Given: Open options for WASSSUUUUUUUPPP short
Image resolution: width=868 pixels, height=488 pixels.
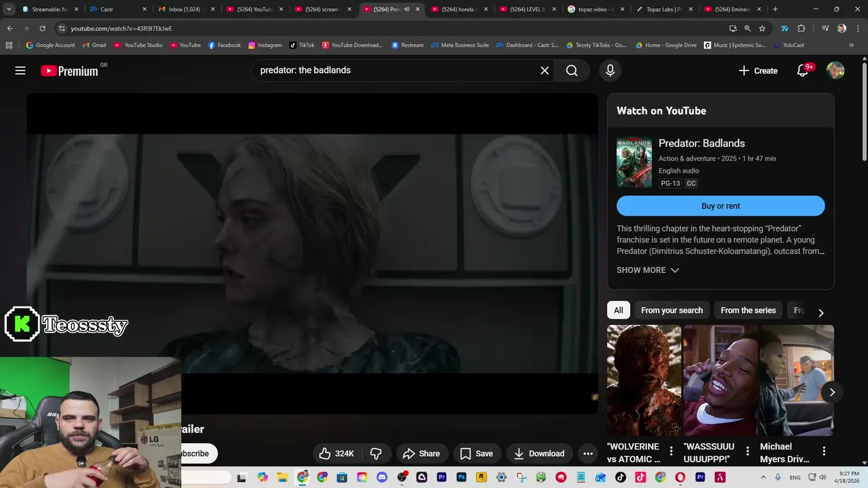Looking at the screenshot, I should (x=747, y=451).
